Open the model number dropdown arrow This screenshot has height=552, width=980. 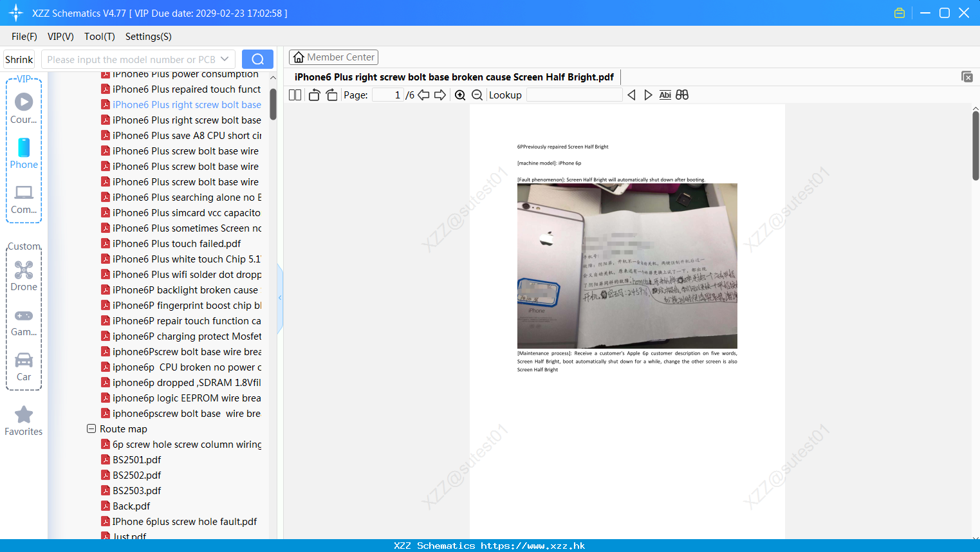225,59
